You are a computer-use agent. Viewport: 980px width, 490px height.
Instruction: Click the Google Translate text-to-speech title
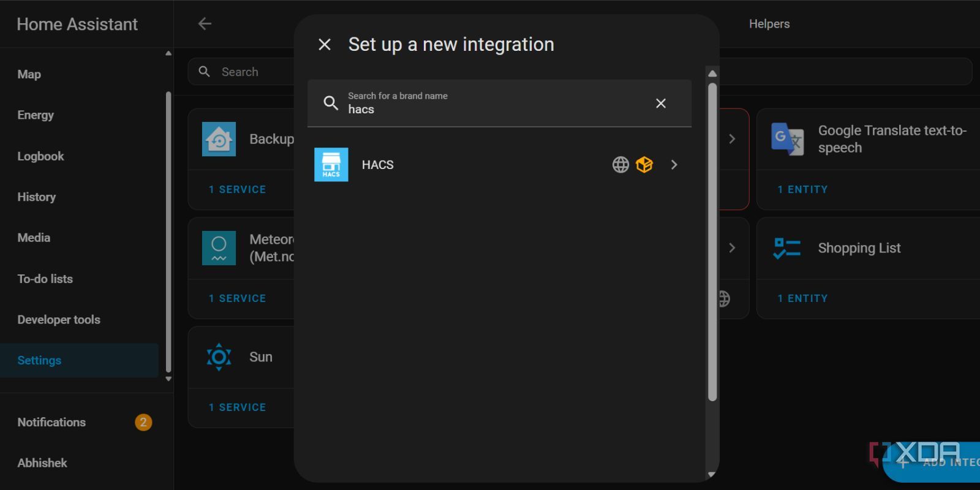click(892, 139)
